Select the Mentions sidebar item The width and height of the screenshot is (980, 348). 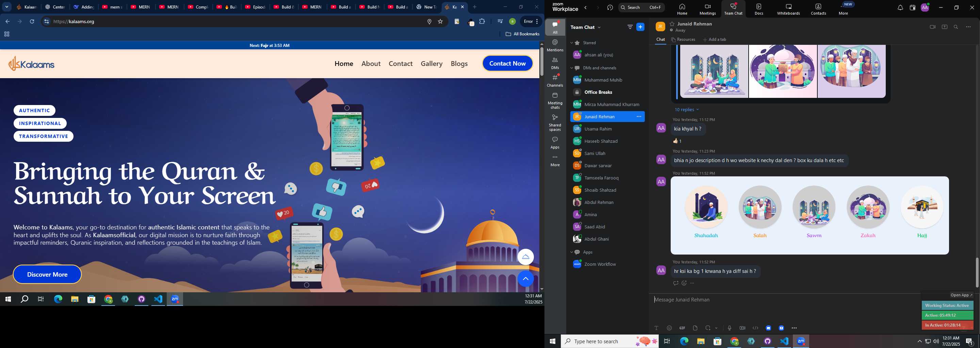555,45
